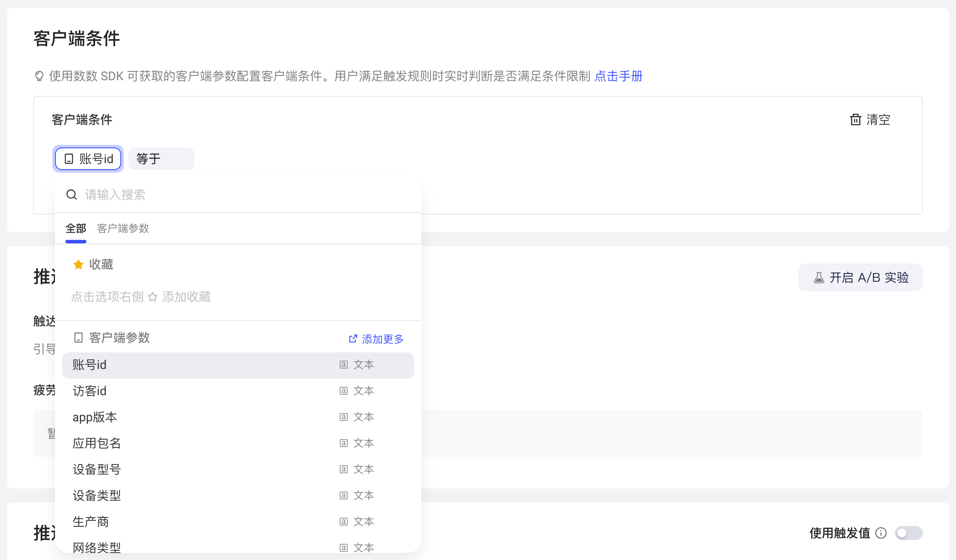Click the external link icon by 添加更多
The image size is (956, 560).
353,339
